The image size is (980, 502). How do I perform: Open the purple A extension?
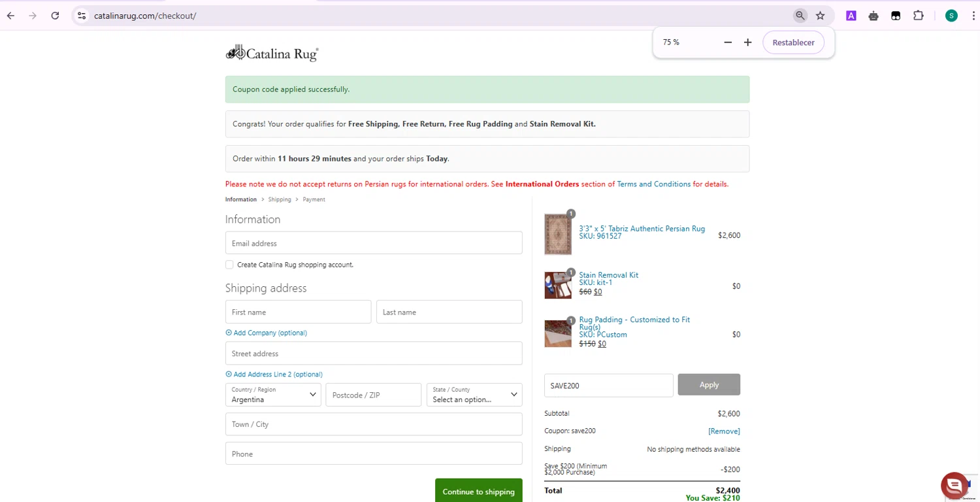pos(851,16)
